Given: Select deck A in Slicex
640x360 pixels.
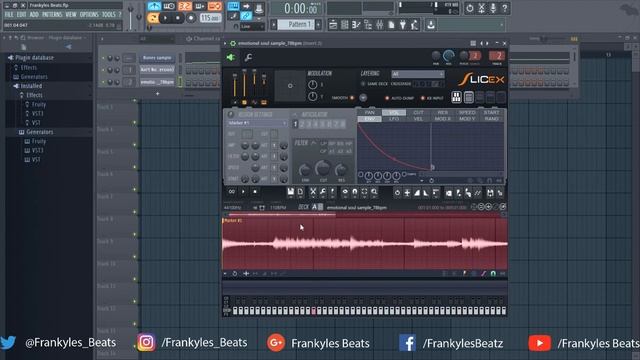Looking at the screenshot, I should tap(314, 207).
